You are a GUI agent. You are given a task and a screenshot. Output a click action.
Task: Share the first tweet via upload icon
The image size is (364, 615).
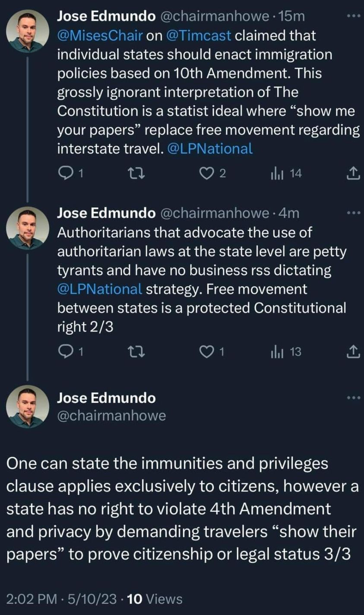click(x=352, y=174)
